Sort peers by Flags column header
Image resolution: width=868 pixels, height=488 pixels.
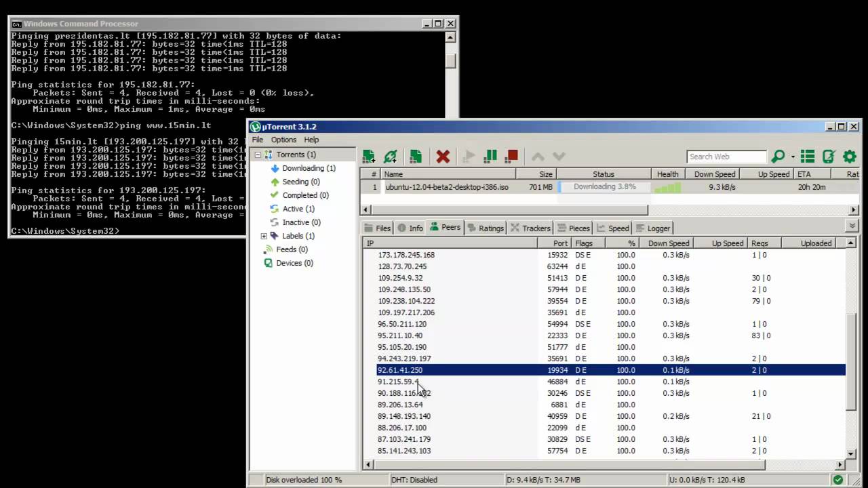(589, 243)
